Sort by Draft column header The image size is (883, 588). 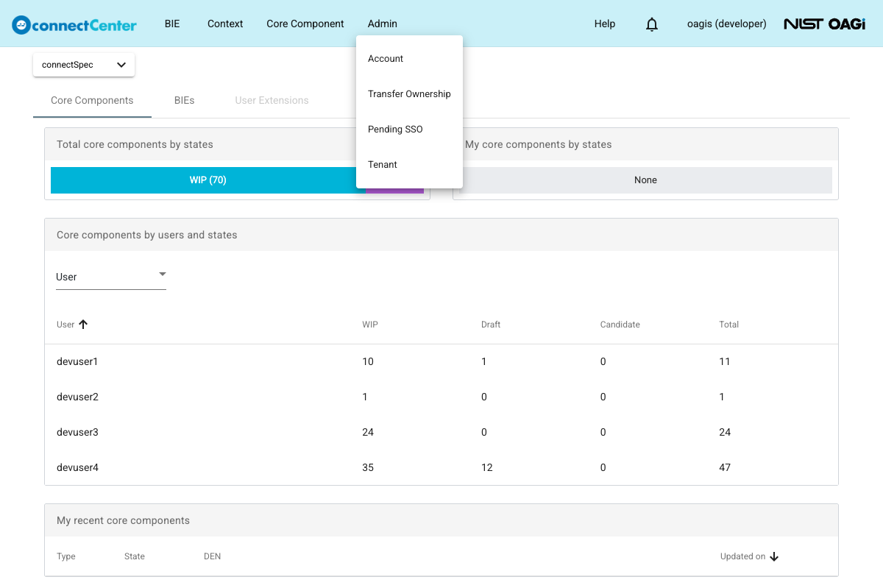click(491, 325)
